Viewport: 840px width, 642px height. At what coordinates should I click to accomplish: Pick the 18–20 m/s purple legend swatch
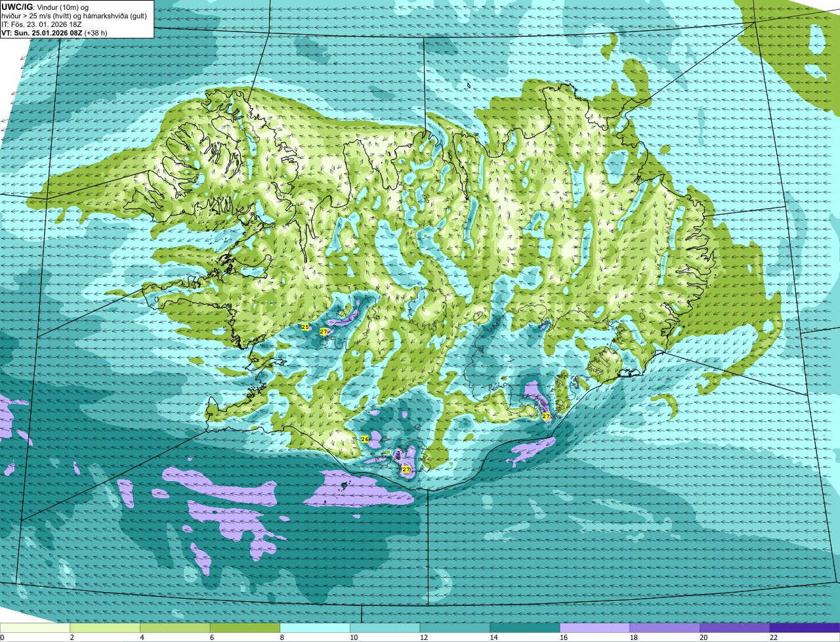pos(665,628)
